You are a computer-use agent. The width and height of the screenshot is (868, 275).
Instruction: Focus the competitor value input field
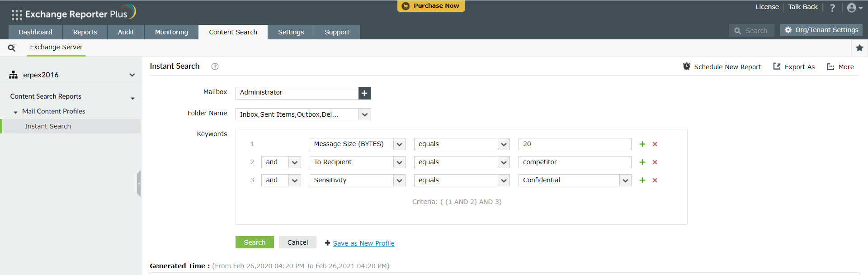575,162
